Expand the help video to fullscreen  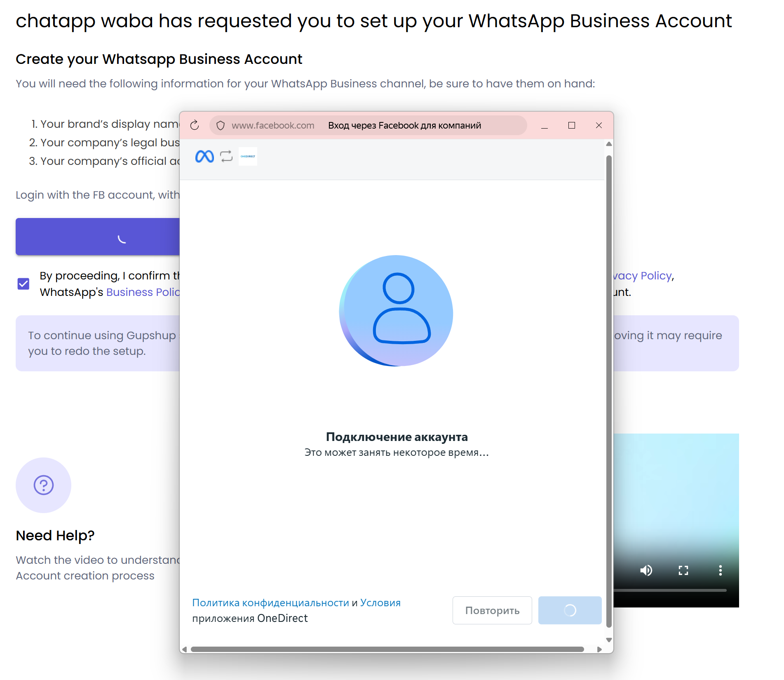(x=683, y=570)
